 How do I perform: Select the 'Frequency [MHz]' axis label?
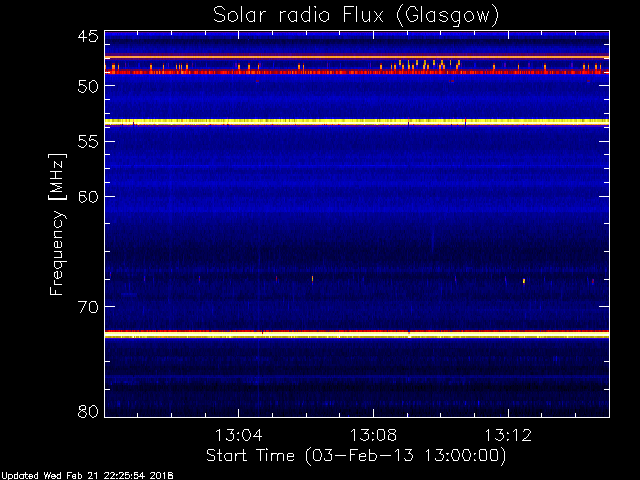[x=57, y=224]
